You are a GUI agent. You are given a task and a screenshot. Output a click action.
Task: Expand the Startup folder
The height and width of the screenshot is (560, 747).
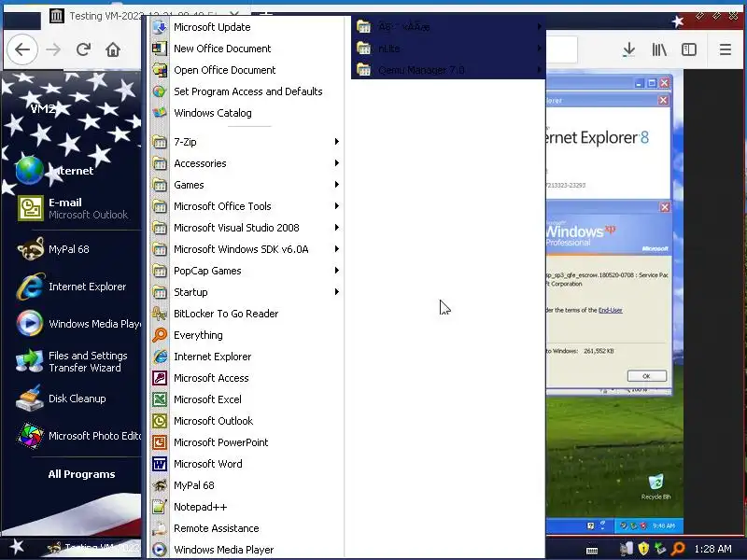point(246,292)
